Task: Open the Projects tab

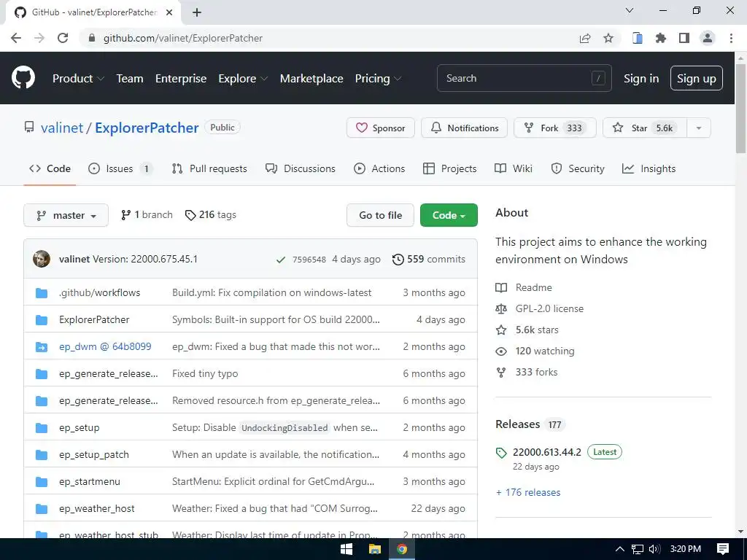Action: (x=449, y=168)
